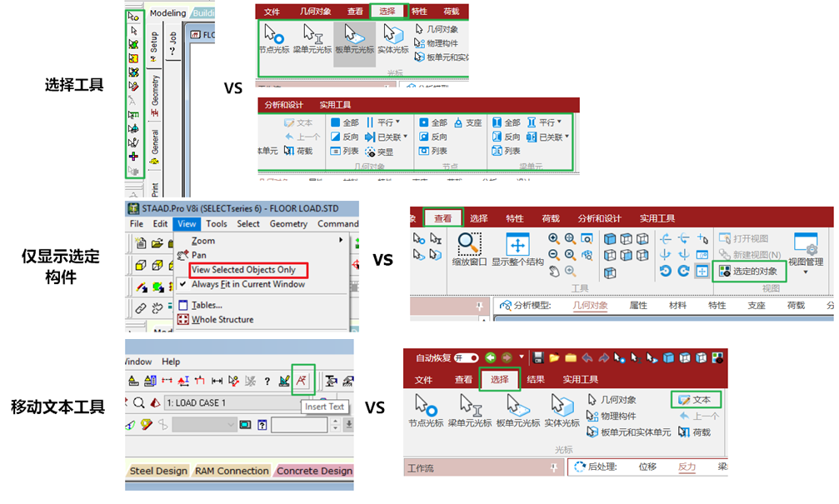Click the Geometry menu in STAAD.Pro menu bar

pyautogui.click(x=288, y=223)
